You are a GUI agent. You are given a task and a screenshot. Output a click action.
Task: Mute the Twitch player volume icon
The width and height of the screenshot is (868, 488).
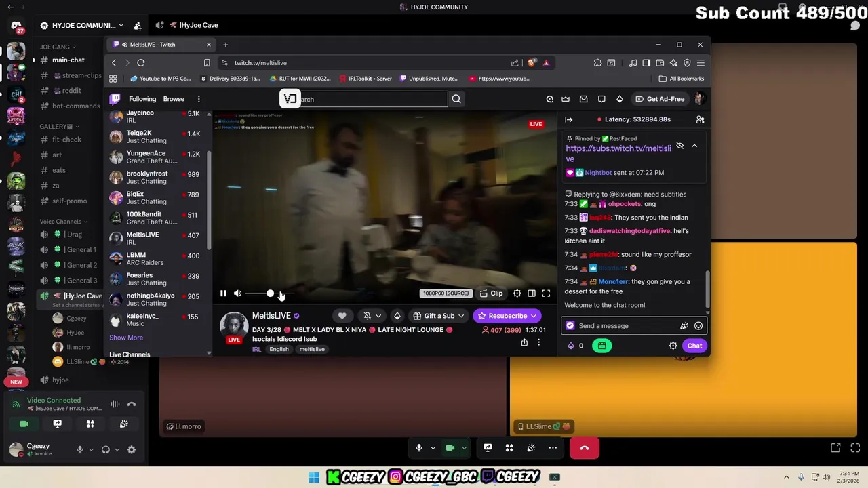click(237, 293)
